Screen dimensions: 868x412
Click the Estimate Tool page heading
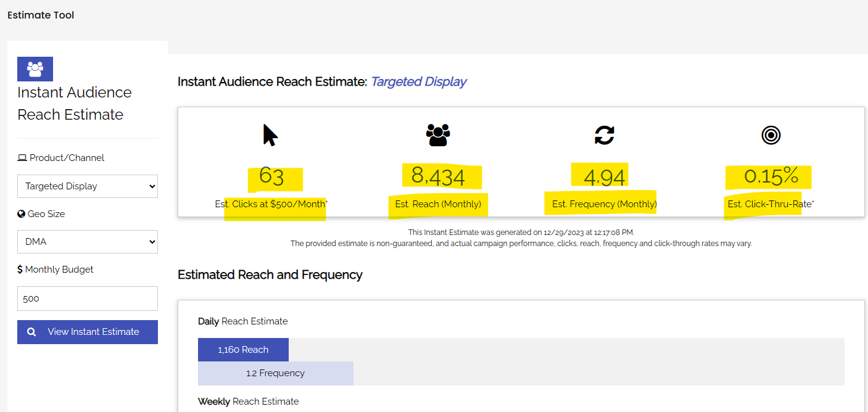coord(41,15)
